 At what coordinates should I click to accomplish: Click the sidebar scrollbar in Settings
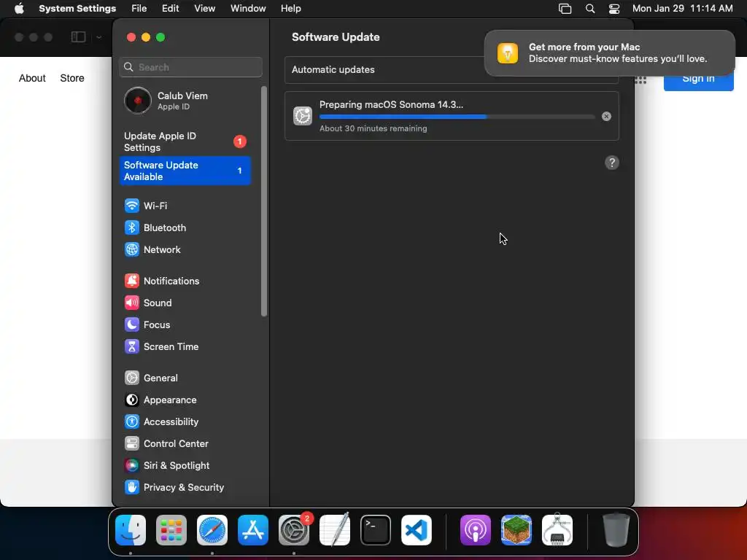click(x=264, y=201)
